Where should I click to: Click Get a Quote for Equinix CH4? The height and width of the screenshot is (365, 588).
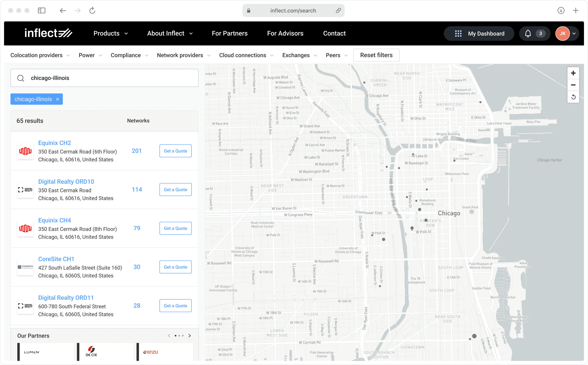175,228
